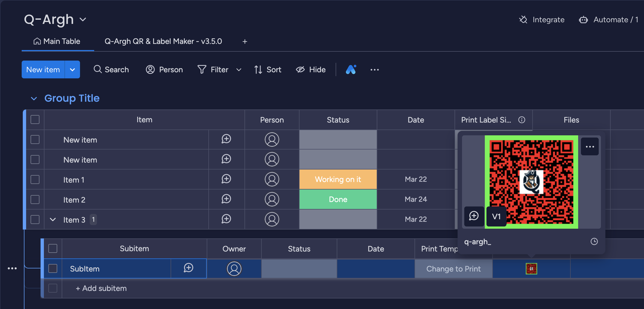Click the Person filter icon
This screenshot has height=309, width=644.
(x=150, y=69)
